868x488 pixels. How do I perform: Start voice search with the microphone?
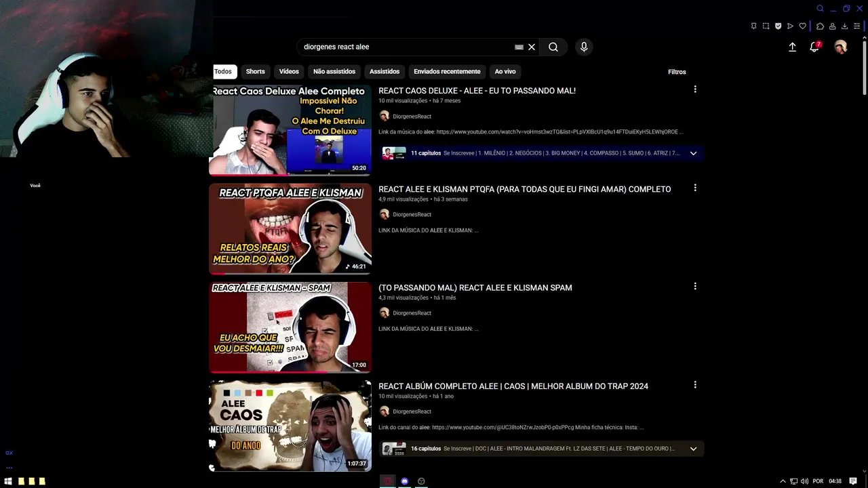pos(584,47)
